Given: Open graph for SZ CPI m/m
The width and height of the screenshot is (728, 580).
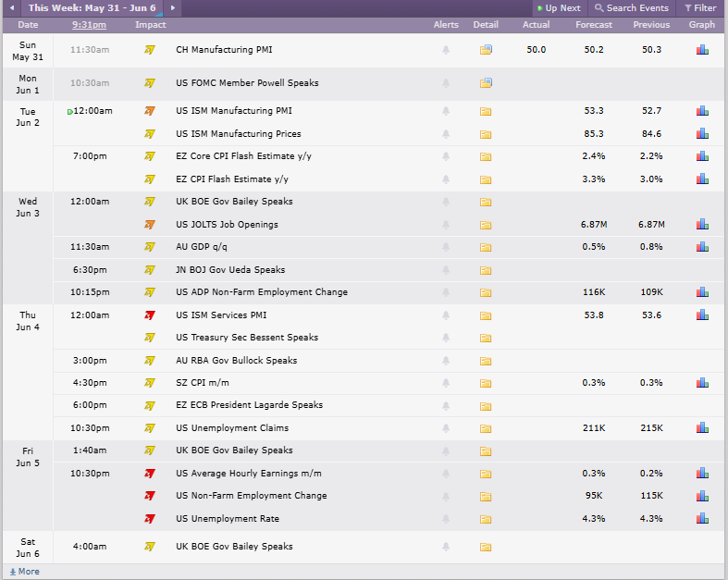Looking at the screenshot, I should coord(702,383).
